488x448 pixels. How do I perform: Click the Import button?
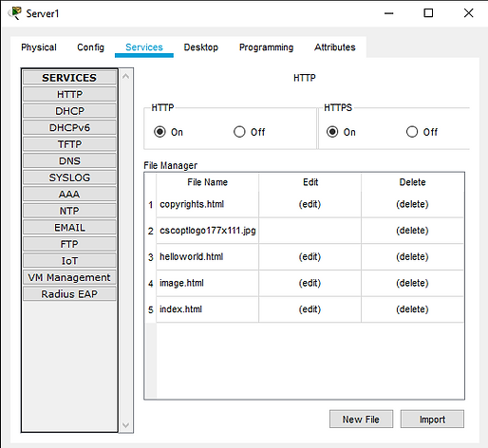click(x=432, y=420)
